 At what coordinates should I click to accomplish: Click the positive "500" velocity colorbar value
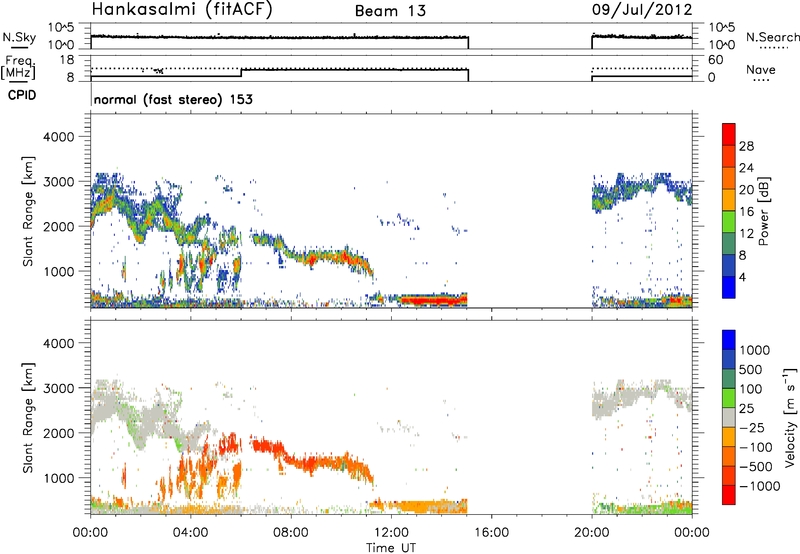751,370
